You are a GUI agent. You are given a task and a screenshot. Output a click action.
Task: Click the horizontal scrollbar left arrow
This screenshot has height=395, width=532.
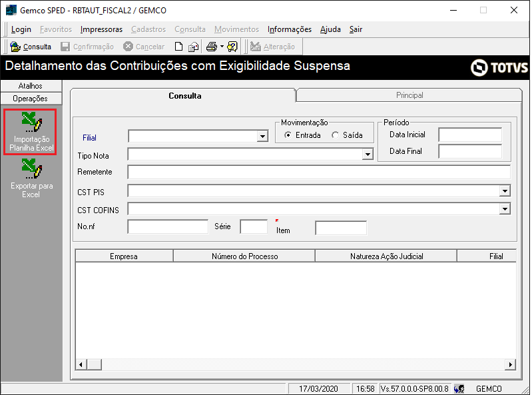coord(81,365)
